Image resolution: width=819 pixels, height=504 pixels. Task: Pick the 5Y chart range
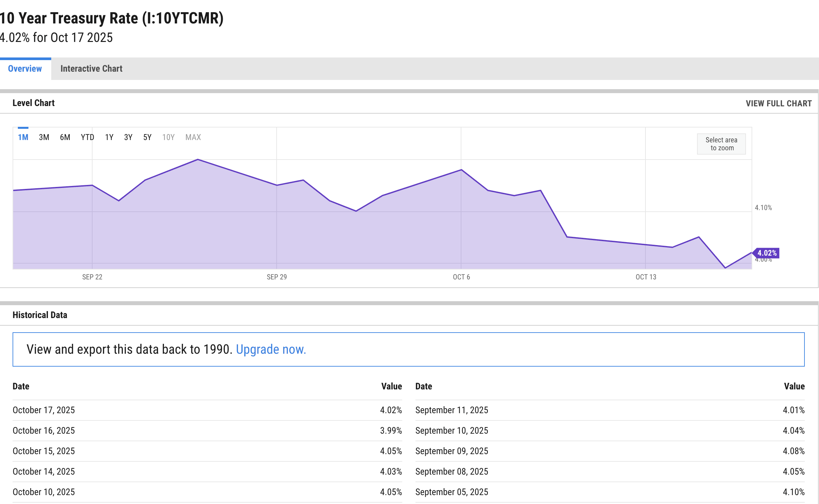[147, 137]
